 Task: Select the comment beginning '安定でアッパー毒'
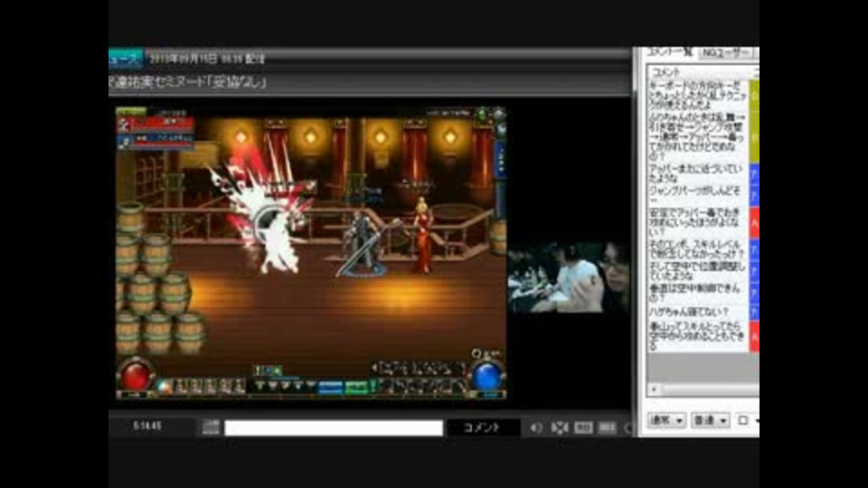(699, 222)
